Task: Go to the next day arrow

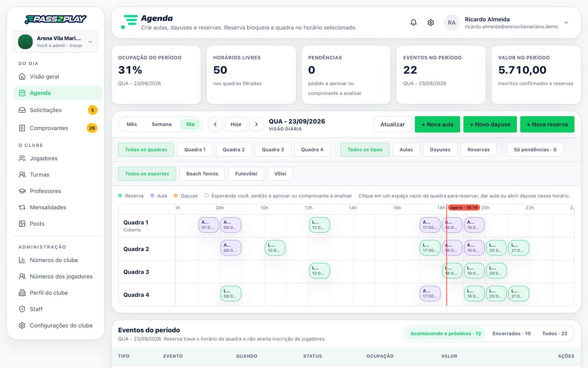Action: point(257,124)
